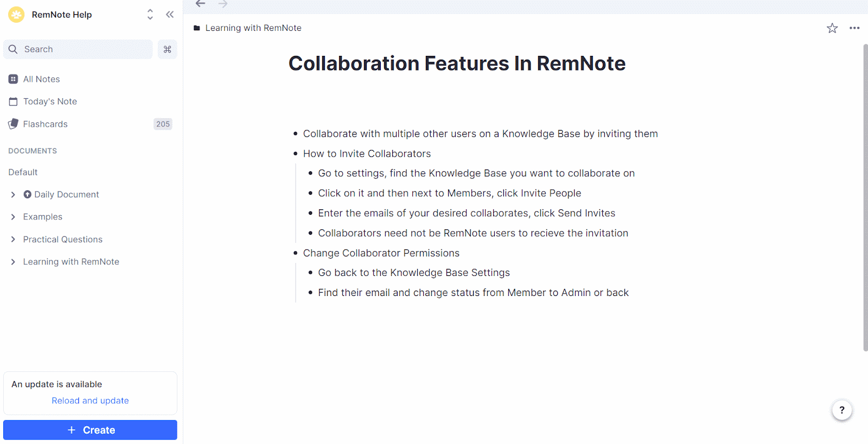Open the help question mark button
Image resolution: width=868 pixels, height=444 pixels.
(841, 410)
